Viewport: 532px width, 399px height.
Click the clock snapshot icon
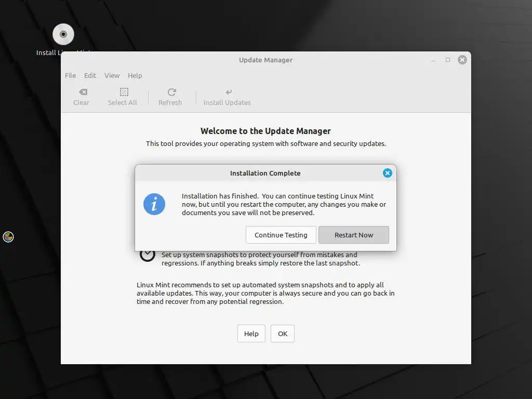tap(147, 255)
